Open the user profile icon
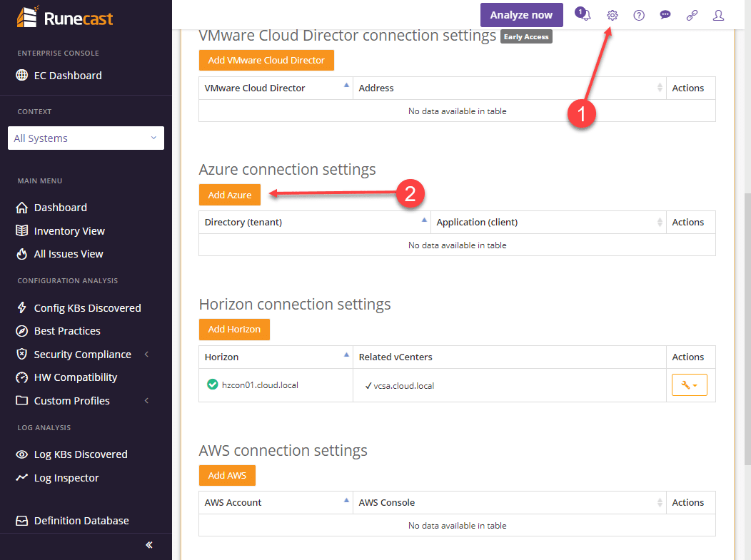 coord(718,15)
